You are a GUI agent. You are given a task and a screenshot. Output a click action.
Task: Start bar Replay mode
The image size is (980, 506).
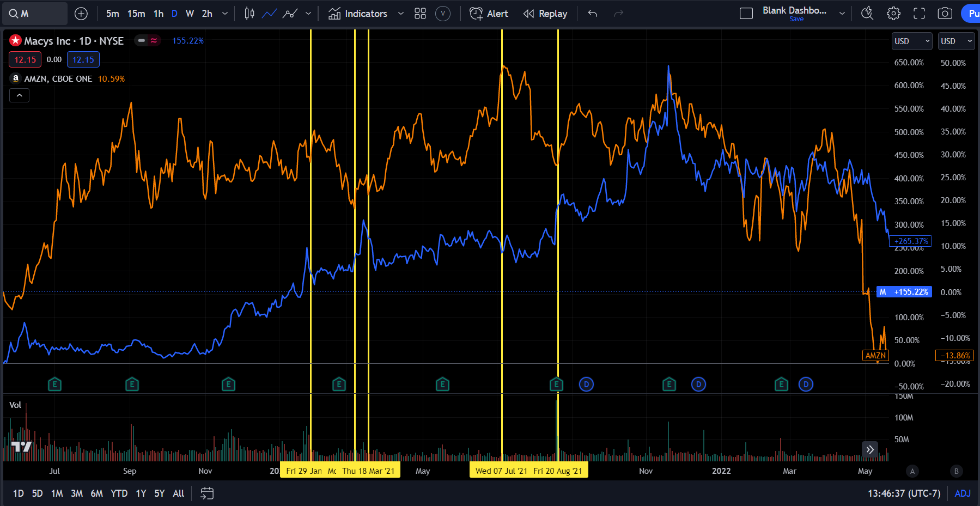(545, 14)
